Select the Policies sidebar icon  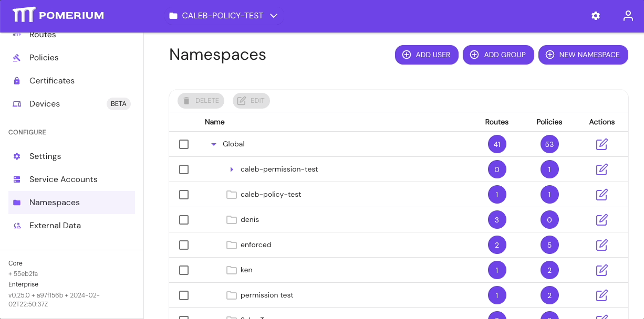pyautogui.click(x=16, y=57)
